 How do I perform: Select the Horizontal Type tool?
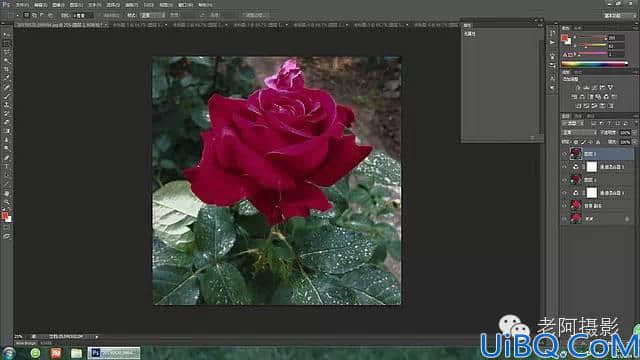click(6, 166)
